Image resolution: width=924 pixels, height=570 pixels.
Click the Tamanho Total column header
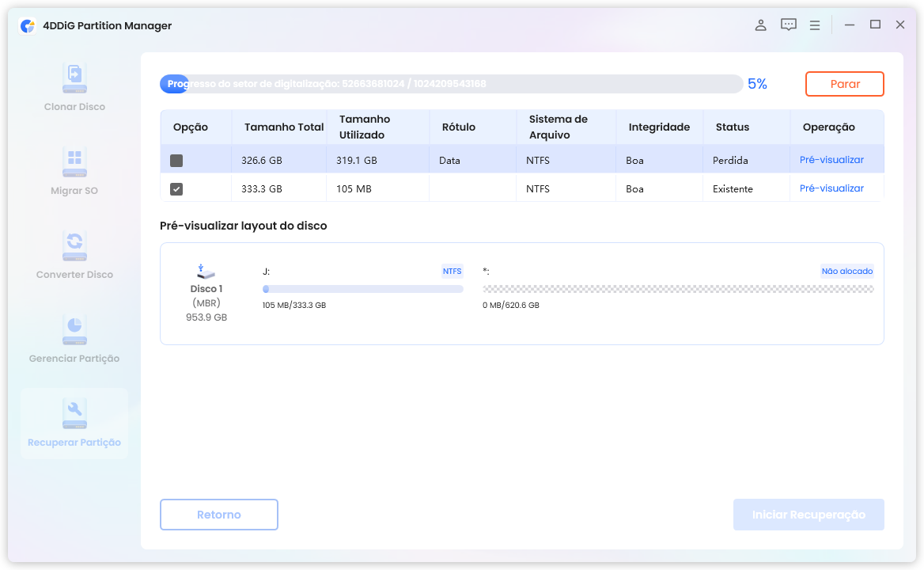pos(284,127)
